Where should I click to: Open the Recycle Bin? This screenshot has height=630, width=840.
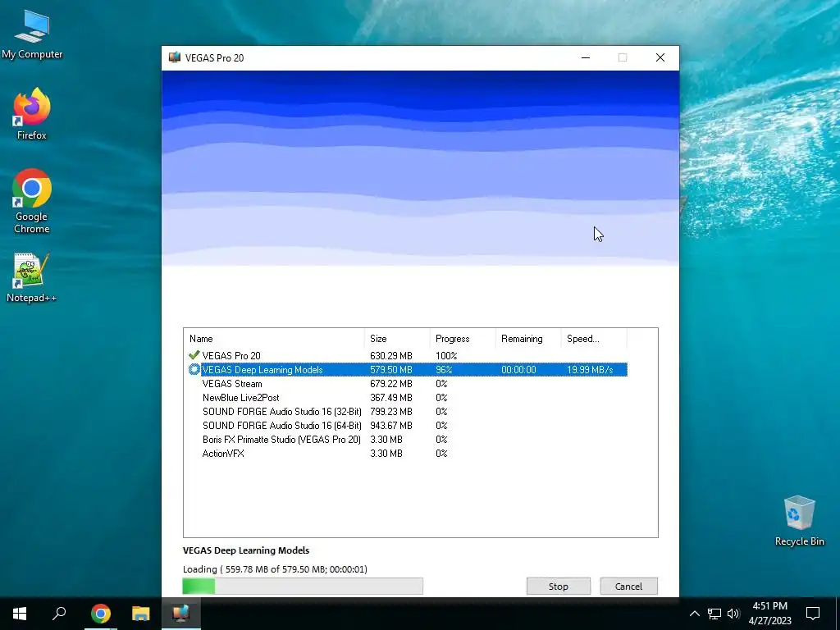coord(799,521)
